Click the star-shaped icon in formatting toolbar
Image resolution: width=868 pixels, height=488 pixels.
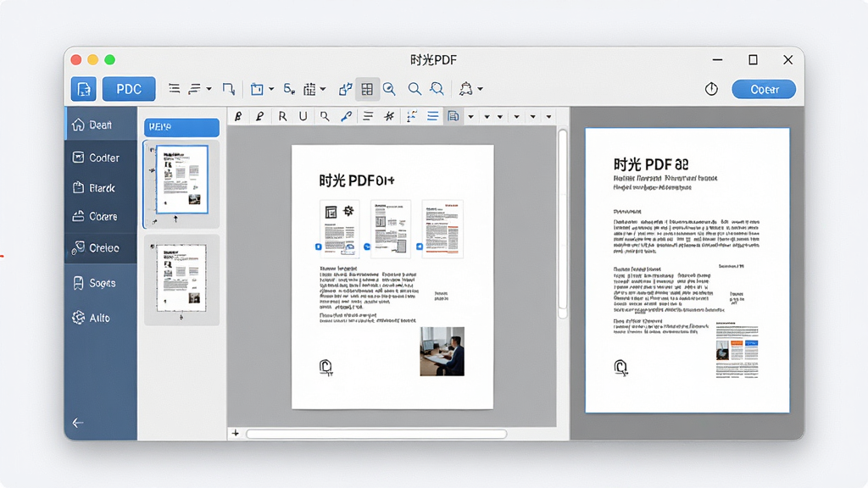pyautogui.click(x=390, y=116)
